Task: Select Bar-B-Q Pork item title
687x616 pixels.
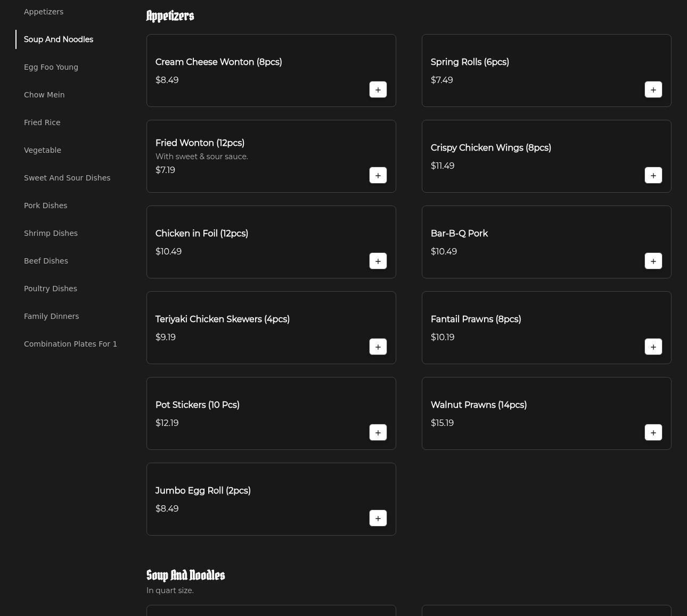Action: [x=459, y=234]
